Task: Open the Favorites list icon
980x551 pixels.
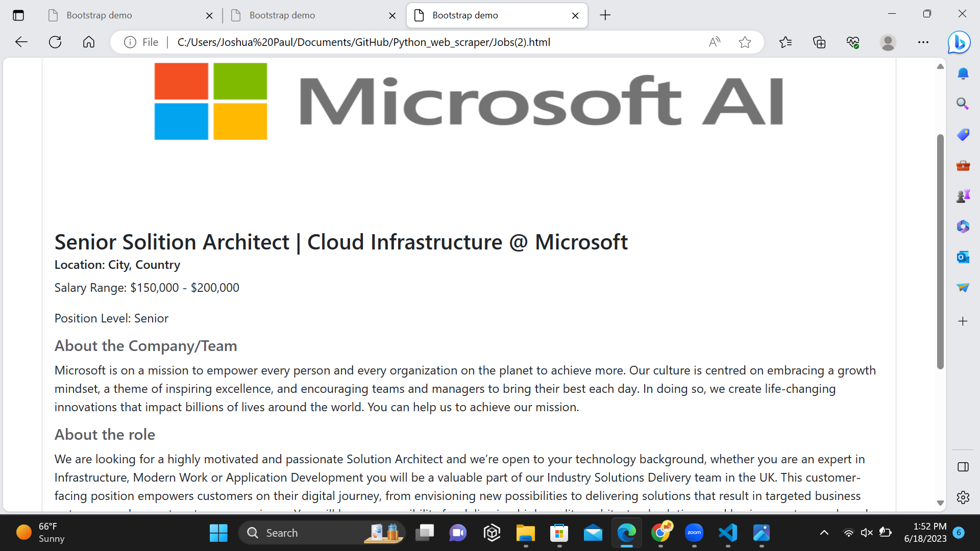Action: [786, 42]
